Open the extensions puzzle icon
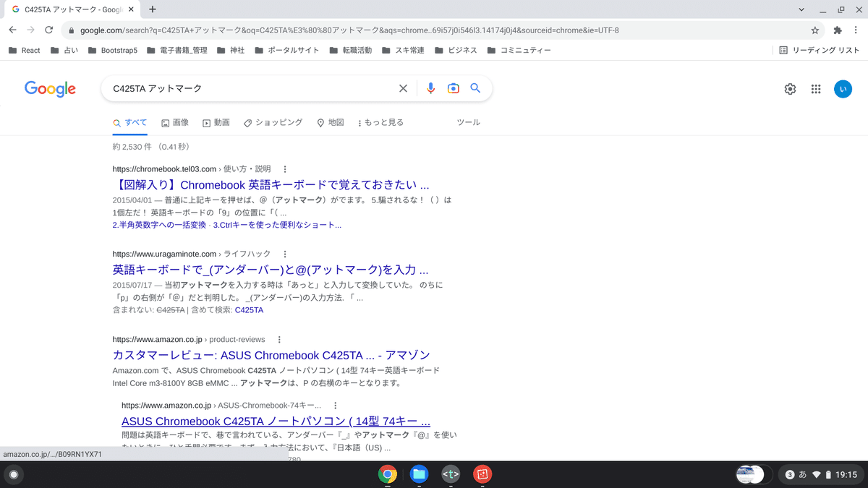868x488 pixels. pyautogui.click(x=838, y=30)
